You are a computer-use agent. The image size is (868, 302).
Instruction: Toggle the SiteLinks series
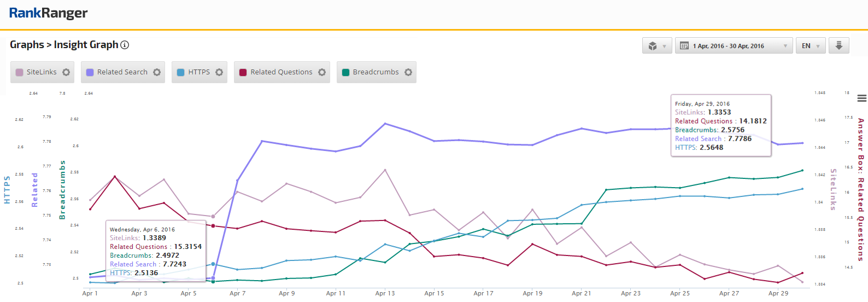[41, 72]
